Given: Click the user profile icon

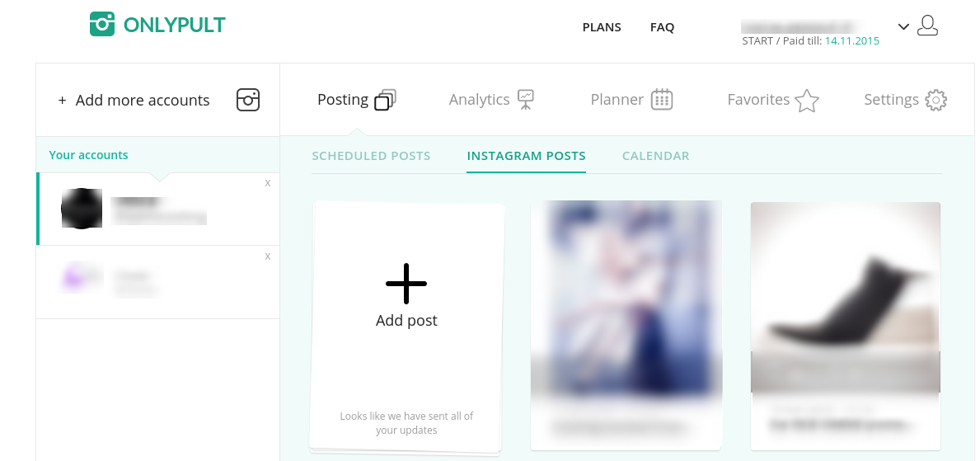Looking at the screenshot, I should click(928, 26).
